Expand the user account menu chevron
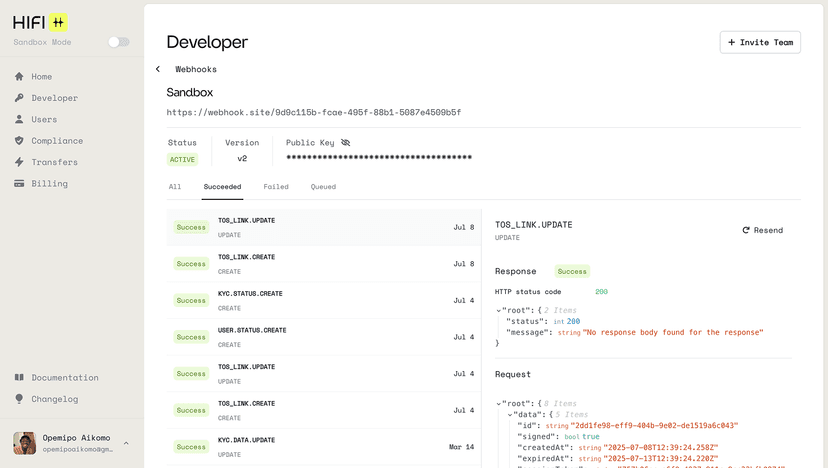This screenshot has width=828, height=468. point(126,443)
